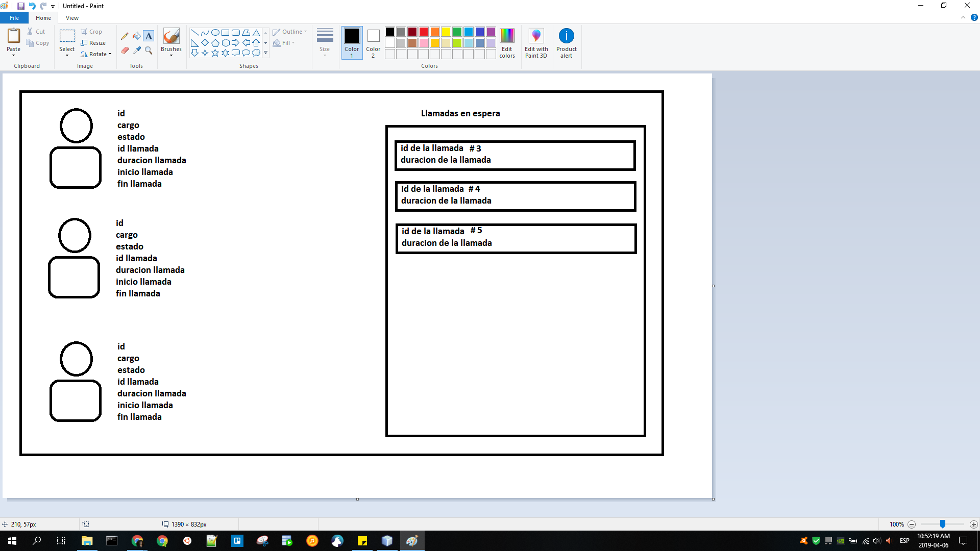Open Edit colors dialog

[x=507, y=43]
